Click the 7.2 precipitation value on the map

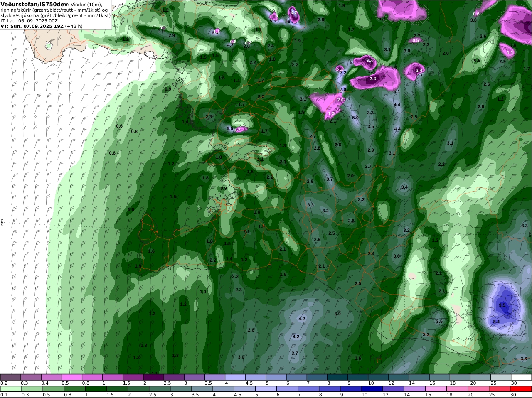point(343,73)
